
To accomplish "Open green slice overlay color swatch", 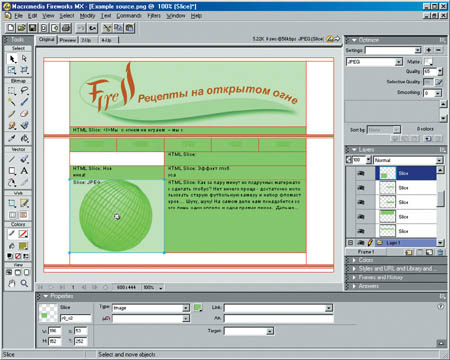I will (x=198, y=308).
